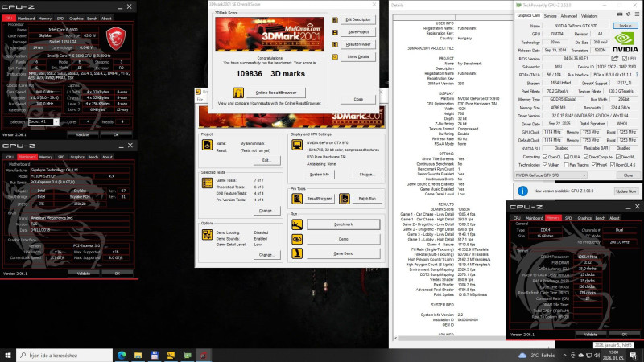Toggle the DirectCompute checkbox
This screenshot has height=362, width=644.
586,157
